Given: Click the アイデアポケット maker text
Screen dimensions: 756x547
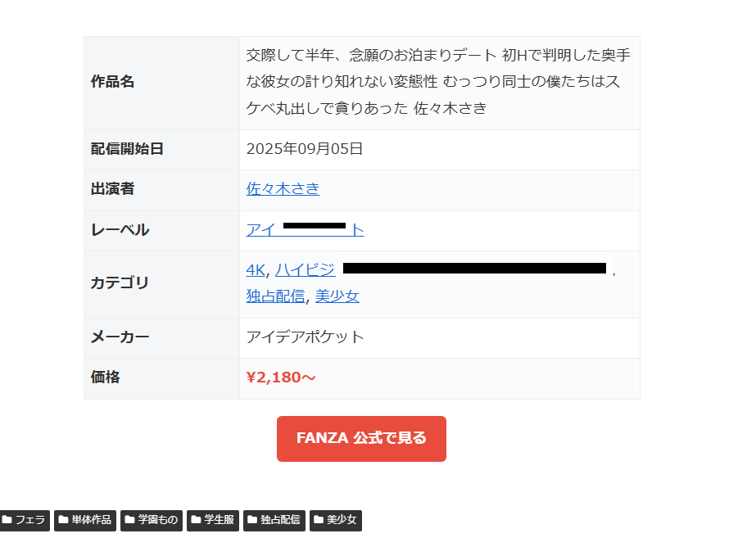Looking at the screenshot, I should (x=306, y=337).
